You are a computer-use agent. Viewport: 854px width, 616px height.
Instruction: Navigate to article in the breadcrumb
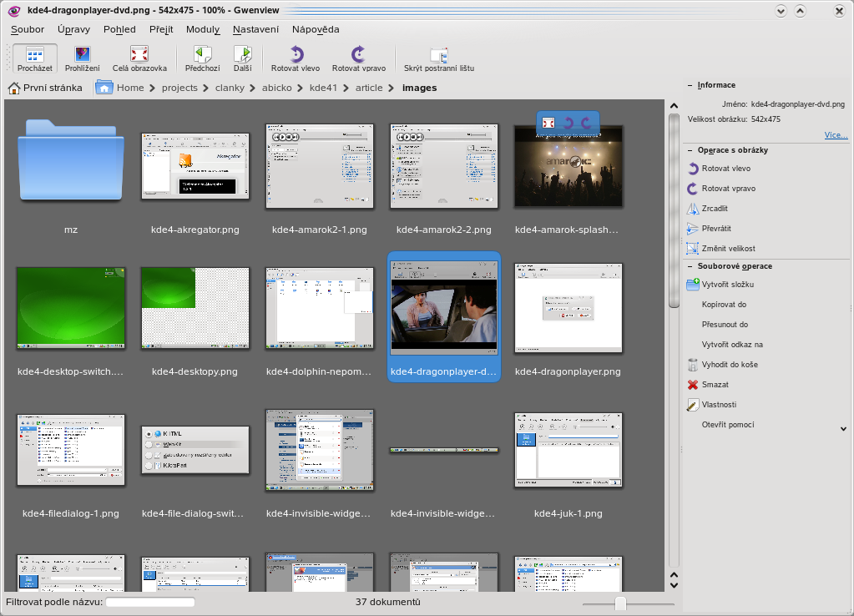point(369,88)
